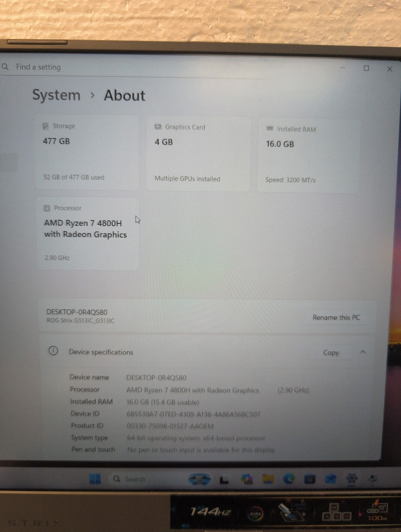Select 16.0 GB (15.4 GB usable) text
The width and height of the screenshot is (401, 532).
(163, 402)
